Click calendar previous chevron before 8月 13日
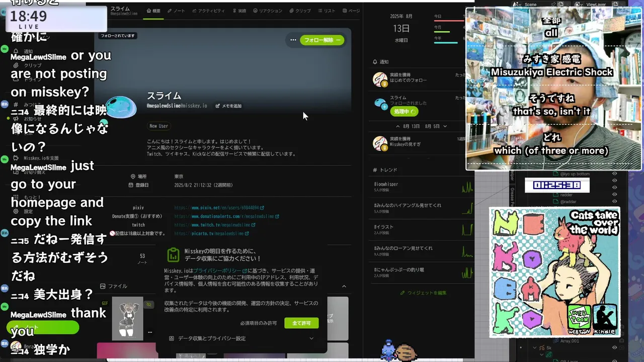Screen dimensions: 644x362 398,126
